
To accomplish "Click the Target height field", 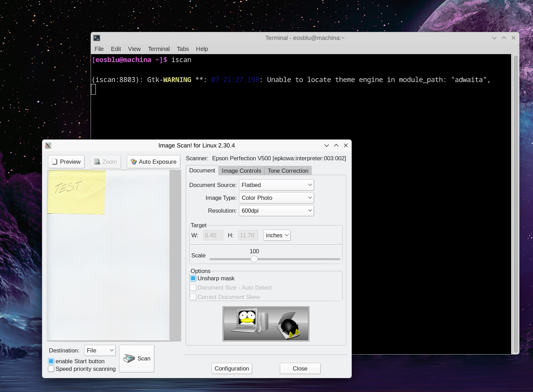I will (248, 235).
